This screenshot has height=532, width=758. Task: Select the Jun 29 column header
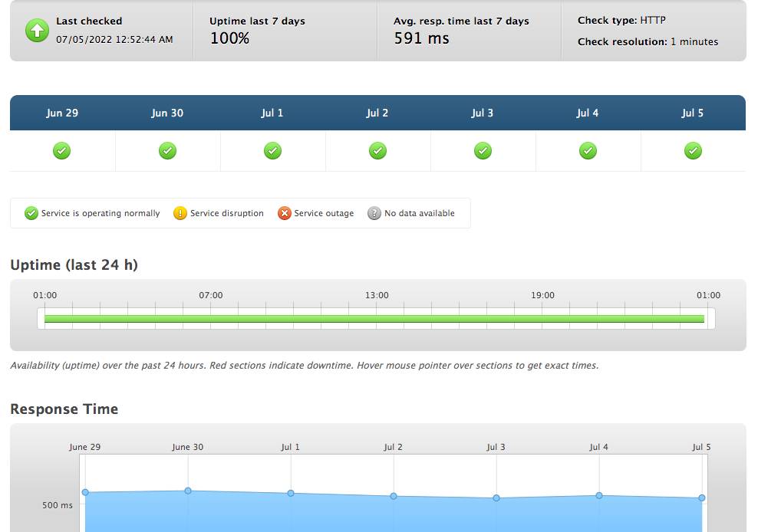pyautogui.click(x=62, y=113)
